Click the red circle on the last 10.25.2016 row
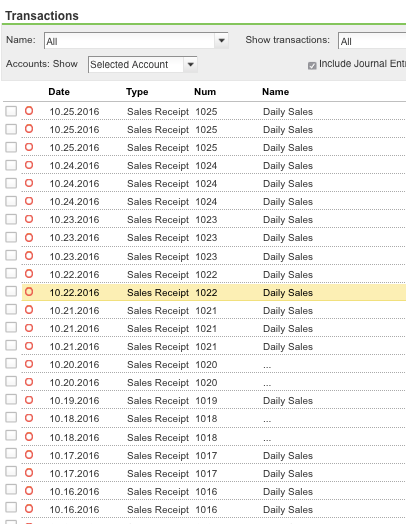Viewport: 406px width, 524px height. point(29,147)
